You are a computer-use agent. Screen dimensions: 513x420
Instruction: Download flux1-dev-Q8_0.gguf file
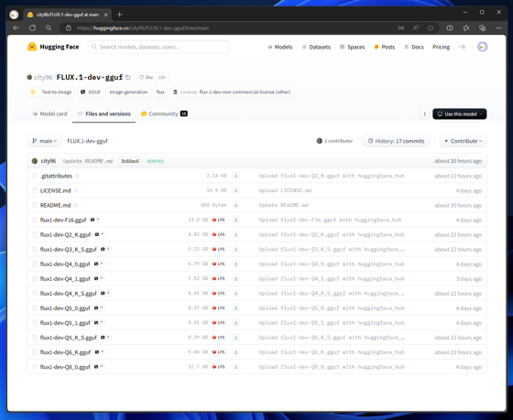coord(236,367)
